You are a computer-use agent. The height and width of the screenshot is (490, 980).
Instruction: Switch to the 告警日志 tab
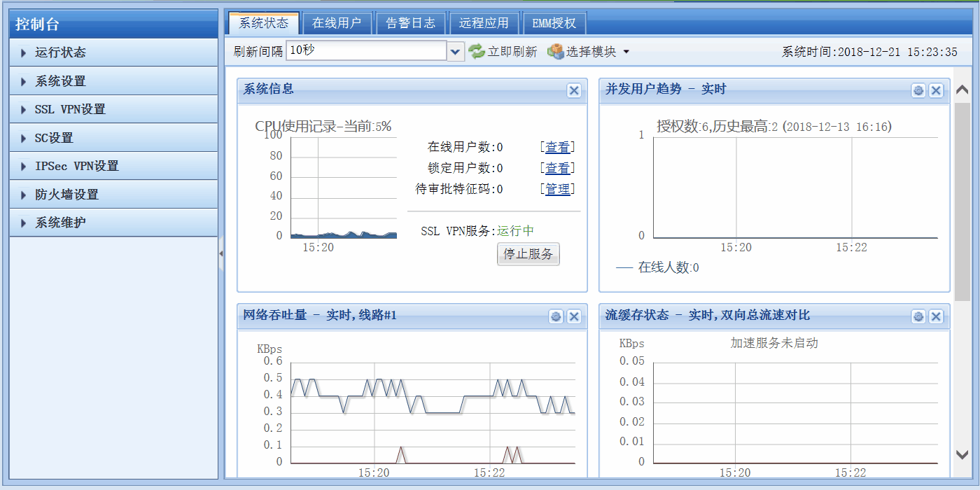coord(411,22)
